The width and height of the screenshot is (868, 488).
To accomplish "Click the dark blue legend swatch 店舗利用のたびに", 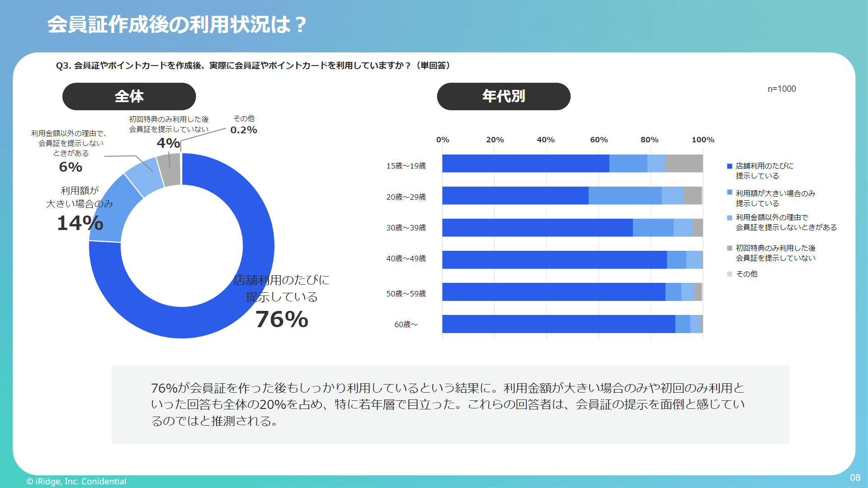I will [x=729, y=166].
